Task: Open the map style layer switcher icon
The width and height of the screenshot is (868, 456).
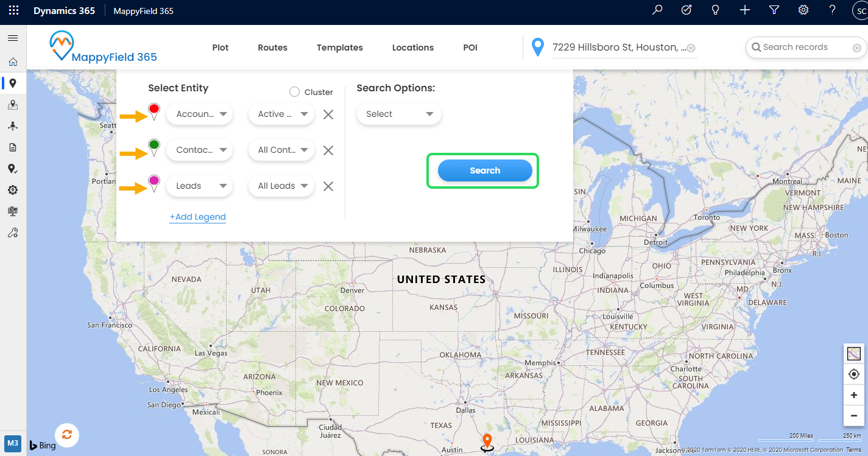Action: pyautogui.click(x=853, y=353)
